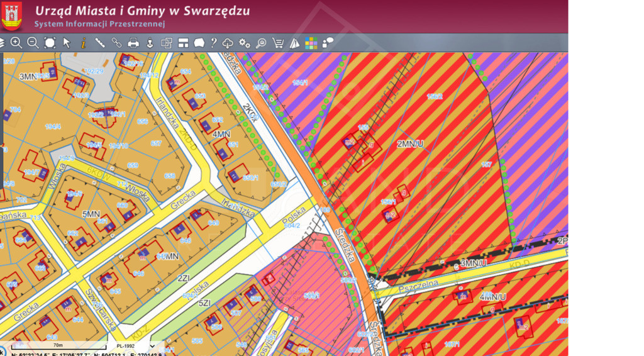Click the zoom in magnifier tool
The image size is (644, 356).
pos(16,43)
